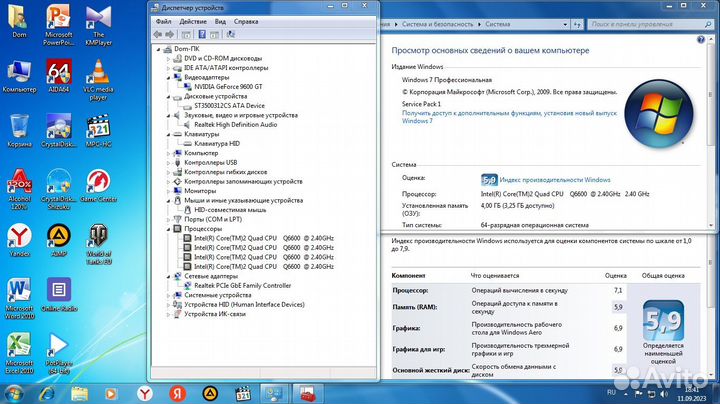Select ST3500312CS ATA Device

(x=229, y=106)
